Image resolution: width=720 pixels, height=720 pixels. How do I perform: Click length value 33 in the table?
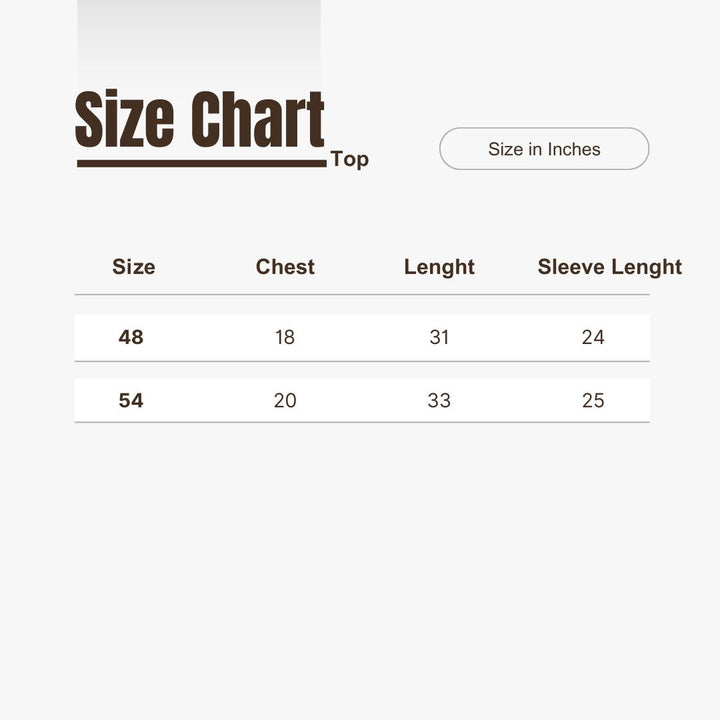point(439,400)
